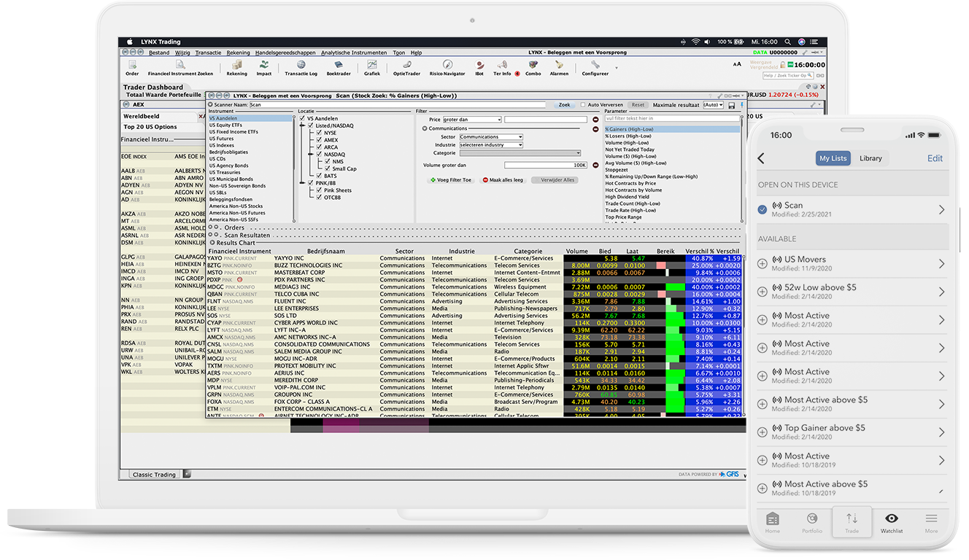Open Financieel Instrument Zoeken search tool
Screen dimensions: 969x560
pyautogui.click(x=180, y=68)
